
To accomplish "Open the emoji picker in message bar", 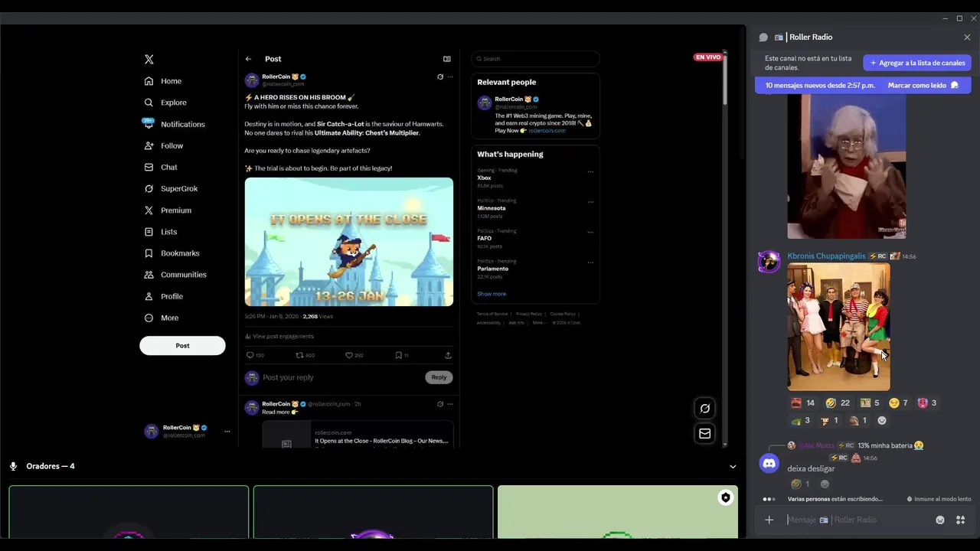I will pyautogui.click(x=940, y=520).
